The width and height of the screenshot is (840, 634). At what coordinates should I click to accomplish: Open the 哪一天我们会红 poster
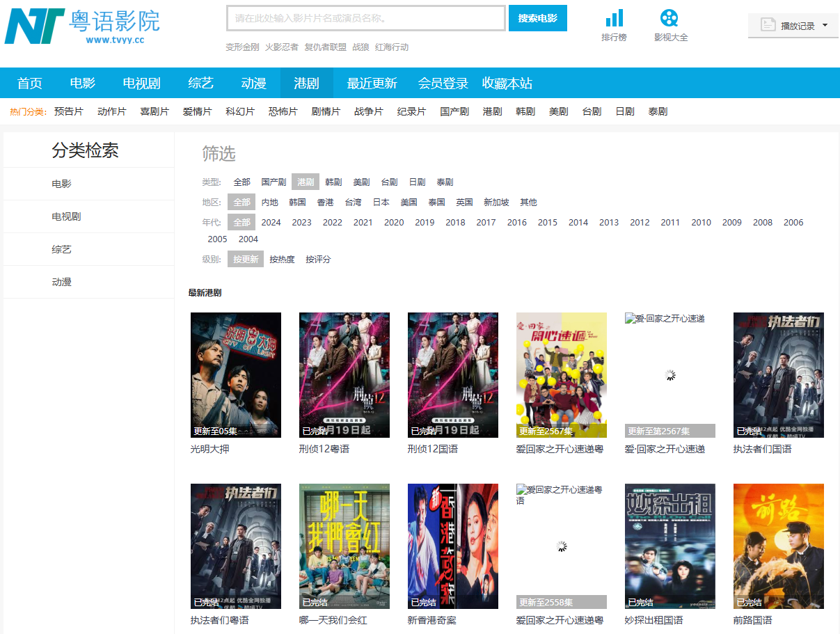[x=344, y=546]
